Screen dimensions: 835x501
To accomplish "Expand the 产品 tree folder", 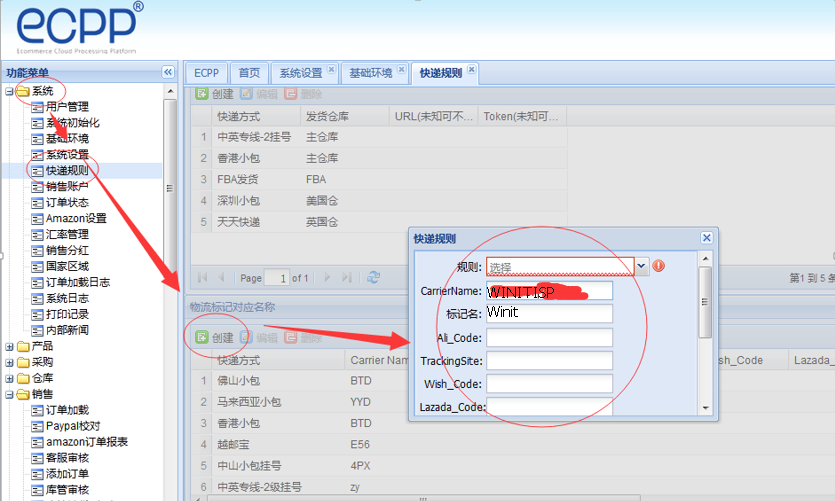I will pos(10,346).
